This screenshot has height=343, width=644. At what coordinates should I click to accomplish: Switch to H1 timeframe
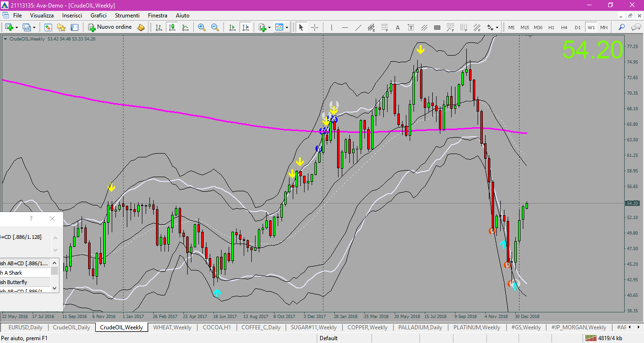551,27
